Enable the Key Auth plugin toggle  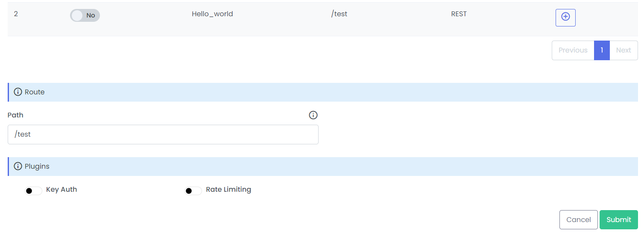point(34,190)
